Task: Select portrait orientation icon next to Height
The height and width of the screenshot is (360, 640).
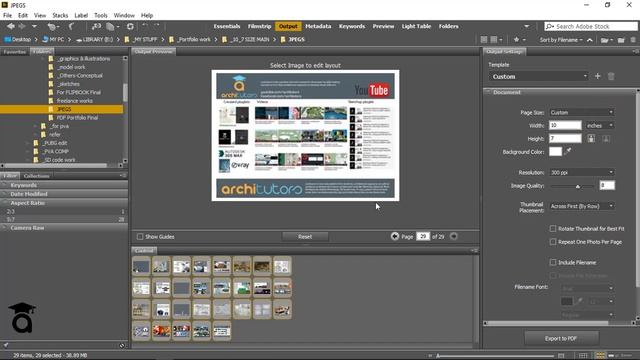Action: click(x=591, y=138)
